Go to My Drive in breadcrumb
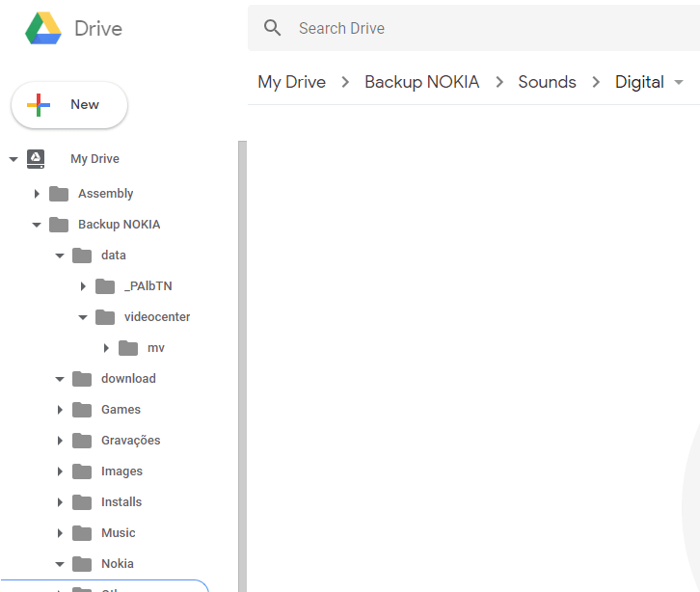 tap(292, 82)
